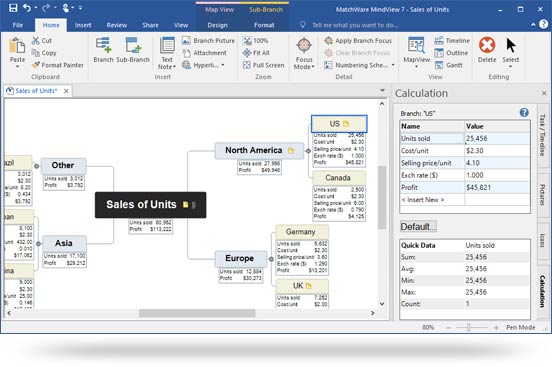552x367 pixels.
Task: Open the Paste dropdown arrow
Action: tap(17, 67)
